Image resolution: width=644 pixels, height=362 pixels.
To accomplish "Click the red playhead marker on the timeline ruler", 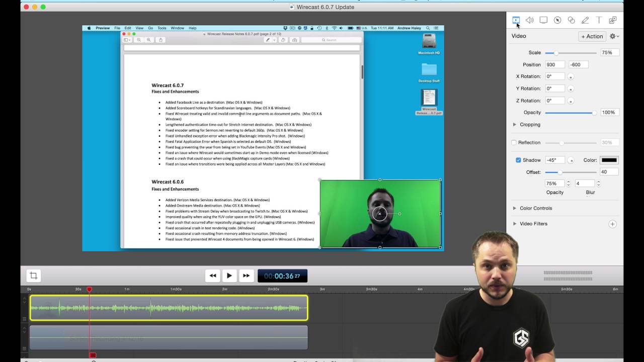I will pos(90,290).
